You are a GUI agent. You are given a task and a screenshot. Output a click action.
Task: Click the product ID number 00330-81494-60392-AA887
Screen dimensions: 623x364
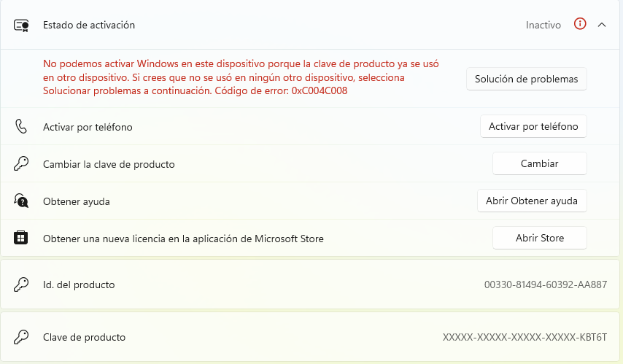click(546, 284)
